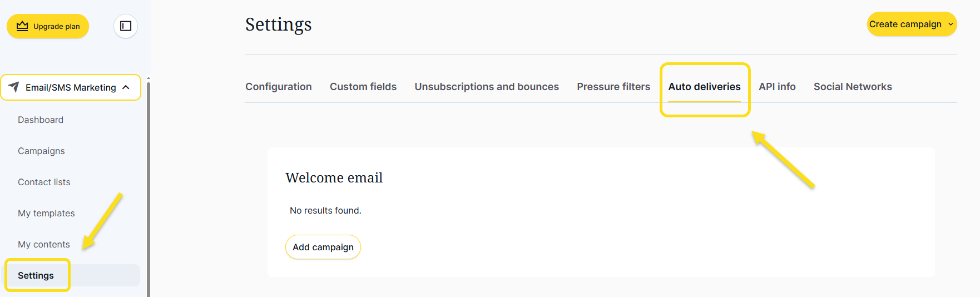
Task: Go to My templates
Action: (x=46, y=213)
